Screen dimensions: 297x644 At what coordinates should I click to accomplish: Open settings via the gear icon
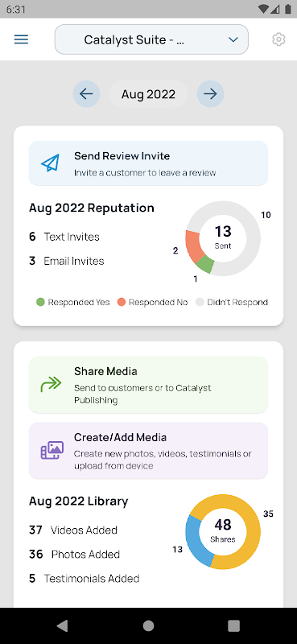coord(278,39)
